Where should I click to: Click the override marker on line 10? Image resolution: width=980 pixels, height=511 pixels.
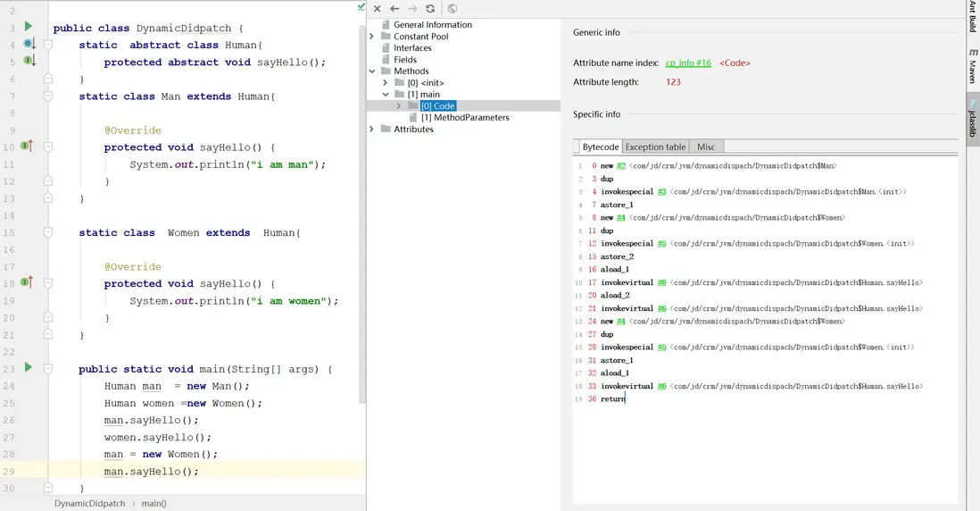[x=29, y=146]
